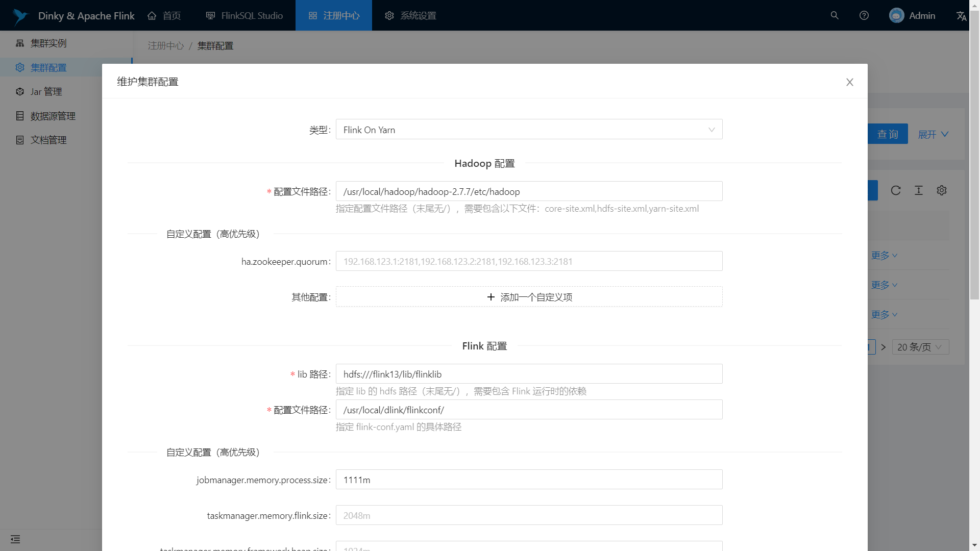This screenshot has height=551, width=980.
Task: Click the refresh table icon
Action: 896,190
